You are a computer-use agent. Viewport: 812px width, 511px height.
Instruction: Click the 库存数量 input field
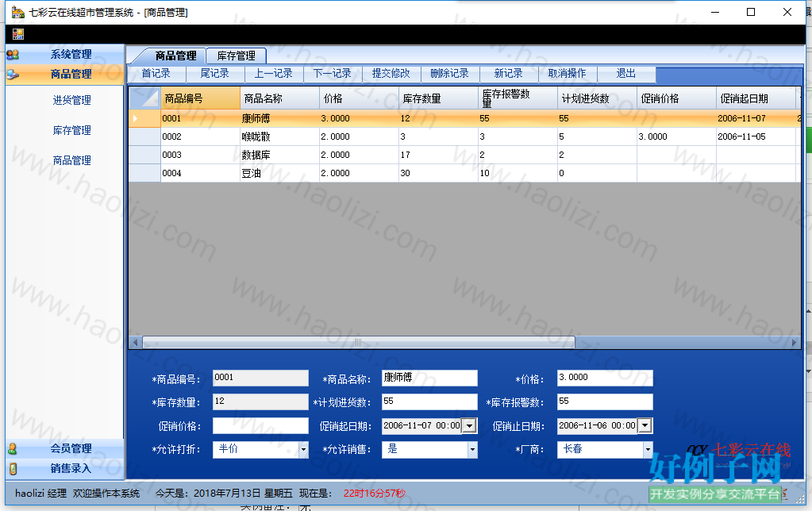(260, 401)
